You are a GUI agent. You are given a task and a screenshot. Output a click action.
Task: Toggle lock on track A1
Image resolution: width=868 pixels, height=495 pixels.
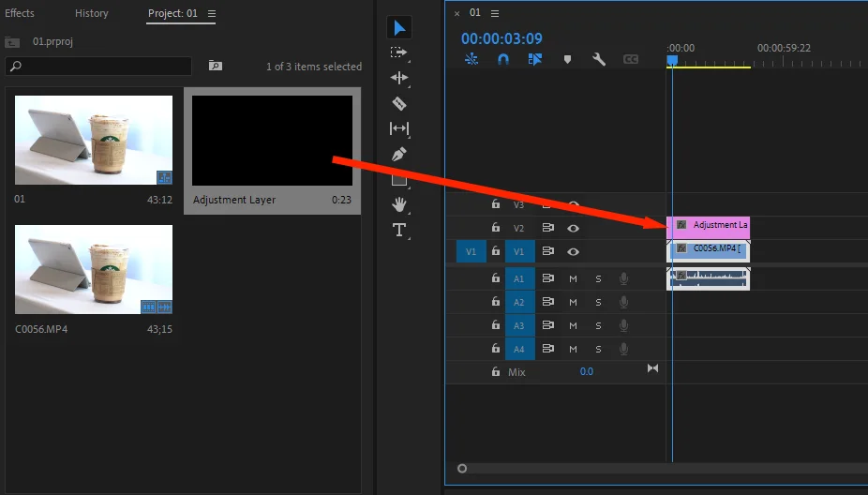pos(496,277)
